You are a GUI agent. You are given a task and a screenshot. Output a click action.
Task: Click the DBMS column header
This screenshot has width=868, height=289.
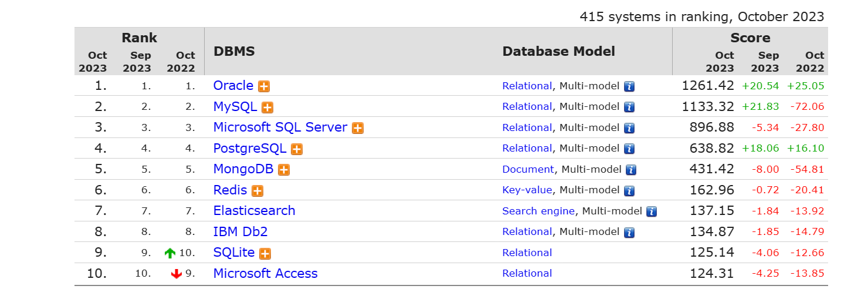coord(235,51)
